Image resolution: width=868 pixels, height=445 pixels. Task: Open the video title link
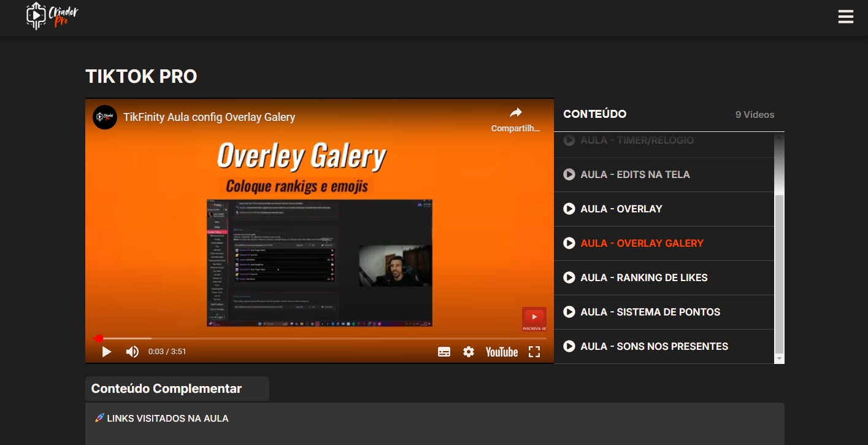[209, 117]
